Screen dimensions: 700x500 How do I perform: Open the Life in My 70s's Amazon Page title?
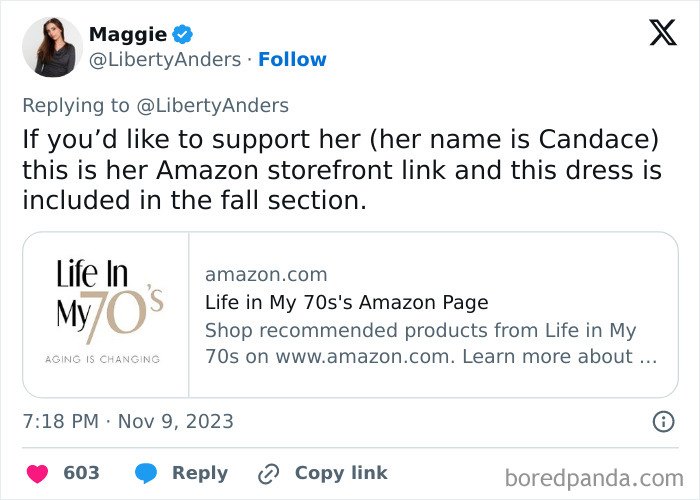coord(346,302)
